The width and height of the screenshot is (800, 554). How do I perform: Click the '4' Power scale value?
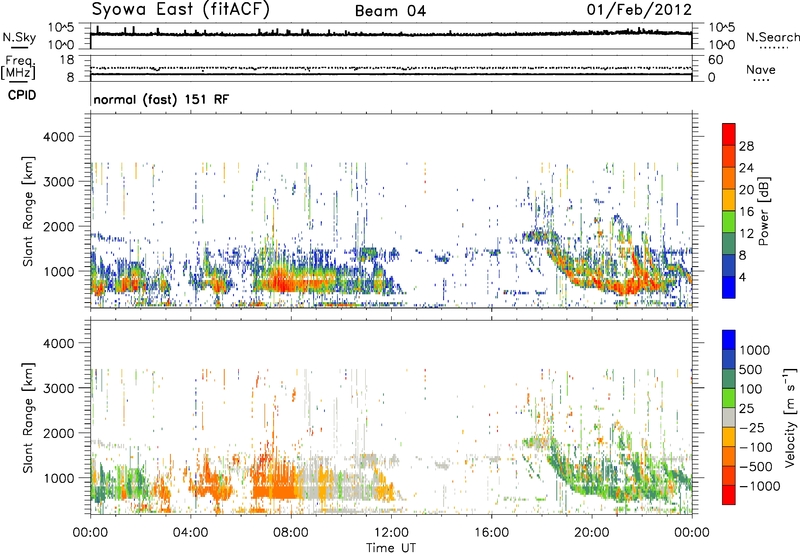[743, 277]
